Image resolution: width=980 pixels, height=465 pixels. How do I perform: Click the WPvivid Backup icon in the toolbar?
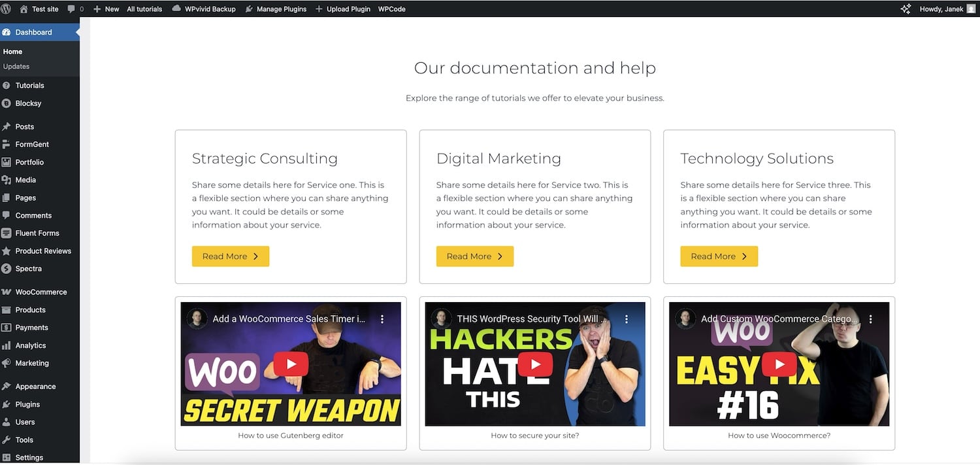pos(176,9)
